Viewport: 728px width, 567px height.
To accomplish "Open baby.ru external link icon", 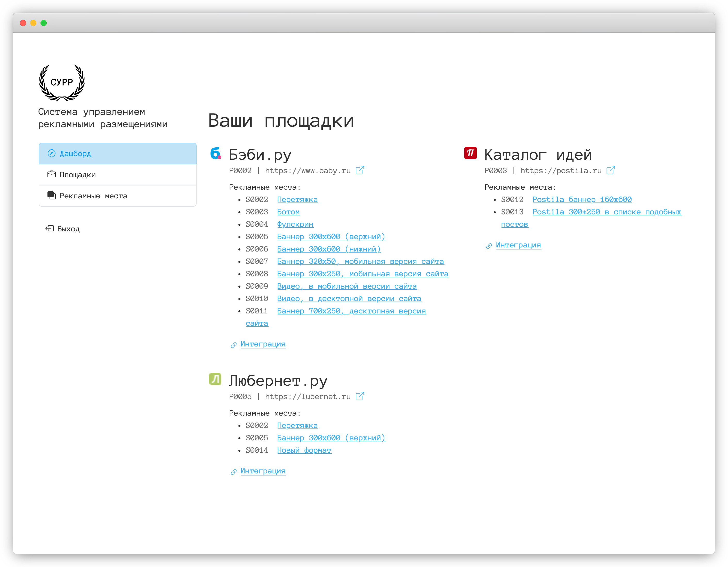I will point(360,170).
